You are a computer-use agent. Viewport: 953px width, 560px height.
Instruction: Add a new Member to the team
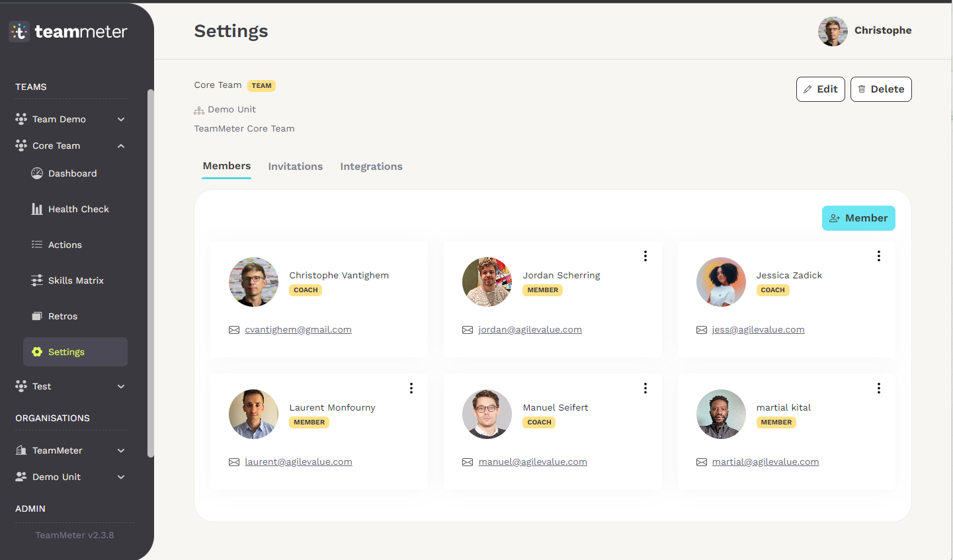pyautogui.click(x=858, y=218)
